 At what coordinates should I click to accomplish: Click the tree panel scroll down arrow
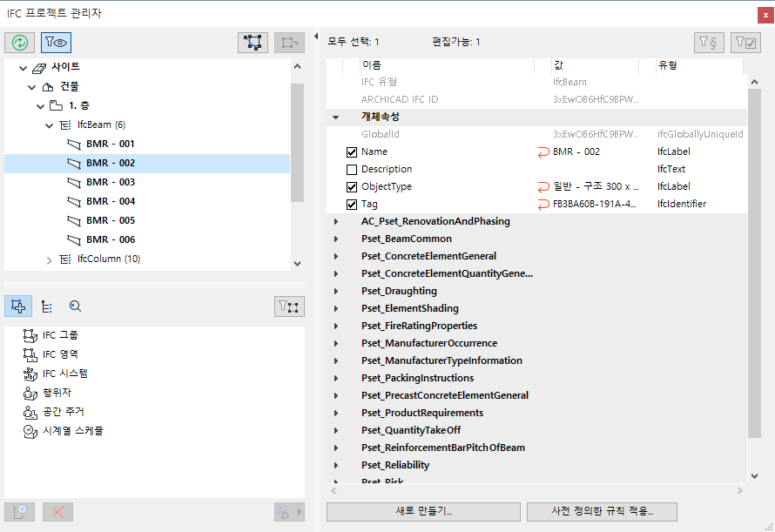(x=297, y=264)
